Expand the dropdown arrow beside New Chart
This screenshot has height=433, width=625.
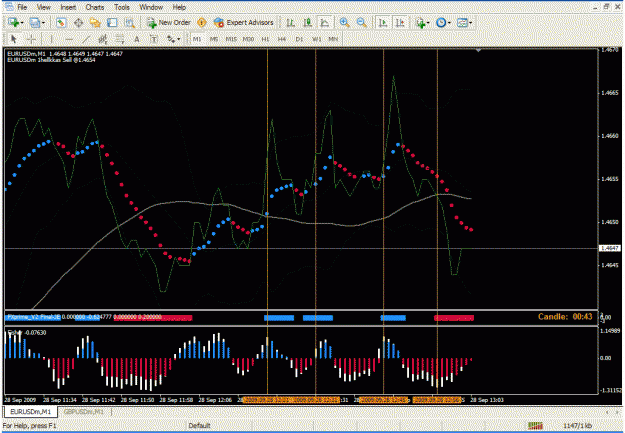(22, 23)
